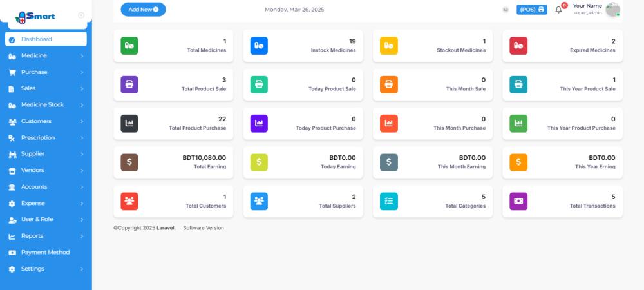Click the green Today Product Sale icon
Screen dimensions: 644x290
point(259,84)
